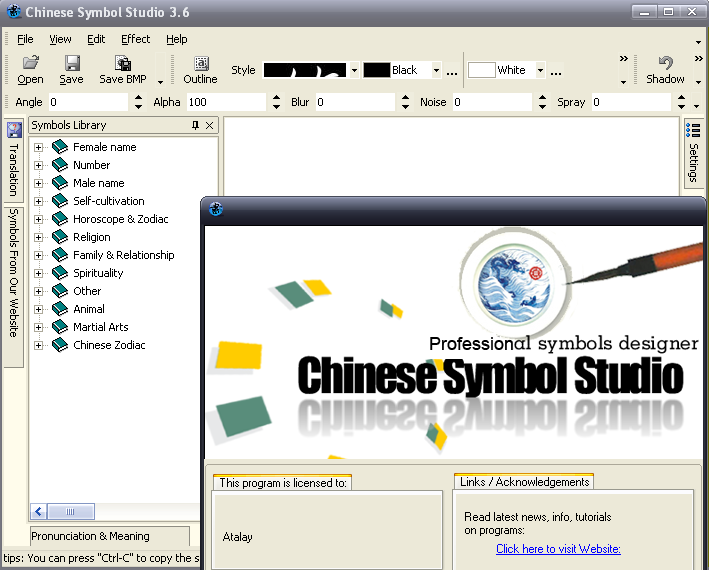Decrease the Alpha spinner value

pos(276,107)
